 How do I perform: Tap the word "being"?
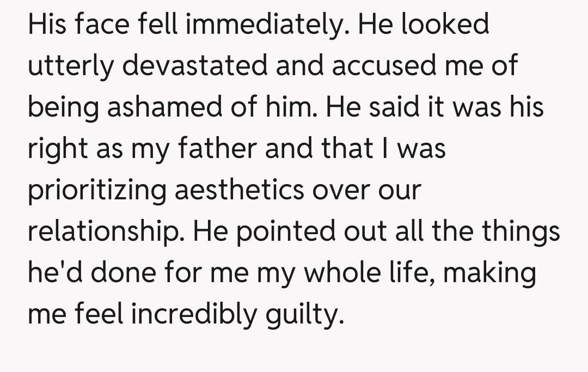(63, 108)
